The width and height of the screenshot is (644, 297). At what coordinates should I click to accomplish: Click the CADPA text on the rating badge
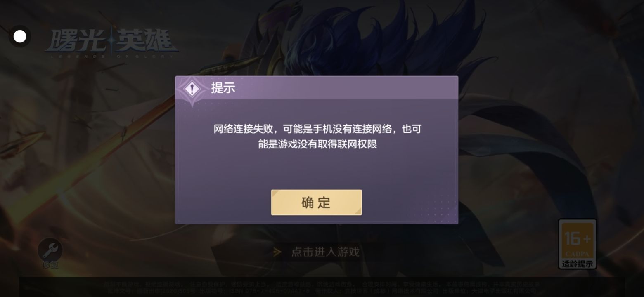577,254
